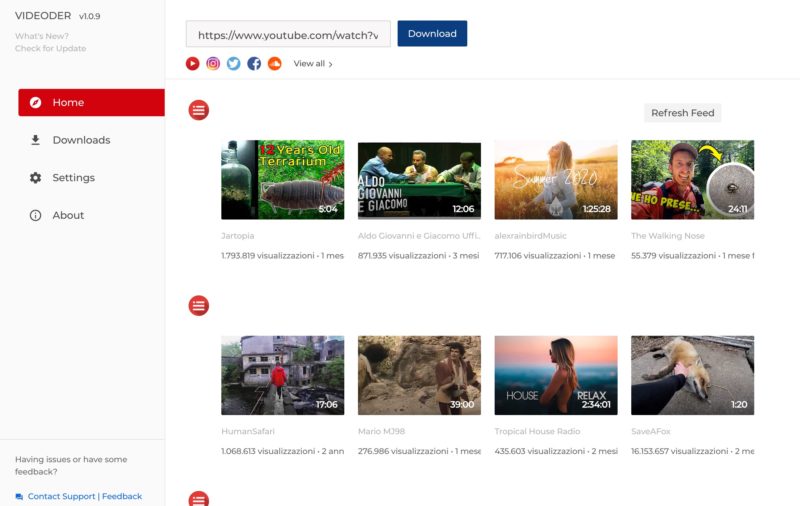Open the About page

pyautogui.click(x=68, y=215)
